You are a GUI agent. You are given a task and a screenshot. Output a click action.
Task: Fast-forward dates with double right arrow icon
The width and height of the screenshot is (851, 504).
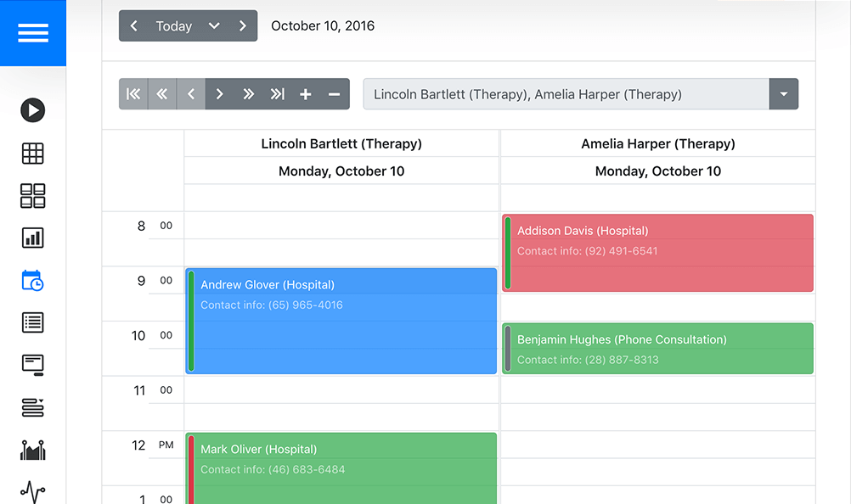pos(248,93)
